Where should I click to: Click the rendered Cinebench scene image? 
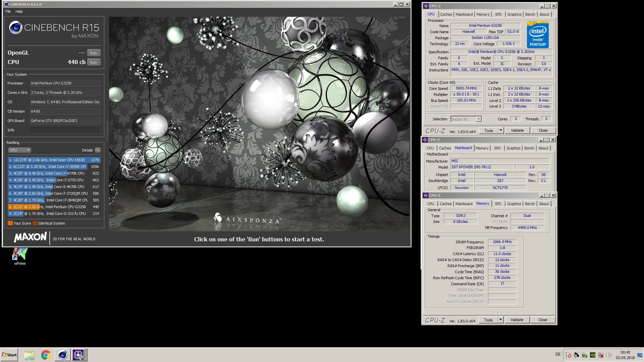click(x=259, y=124)
